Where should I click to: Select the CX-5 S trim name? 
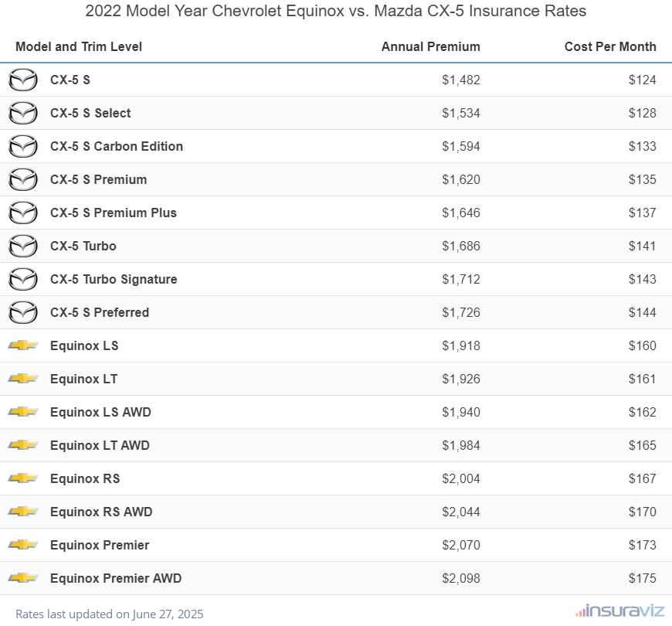click(x=70, y=80)
